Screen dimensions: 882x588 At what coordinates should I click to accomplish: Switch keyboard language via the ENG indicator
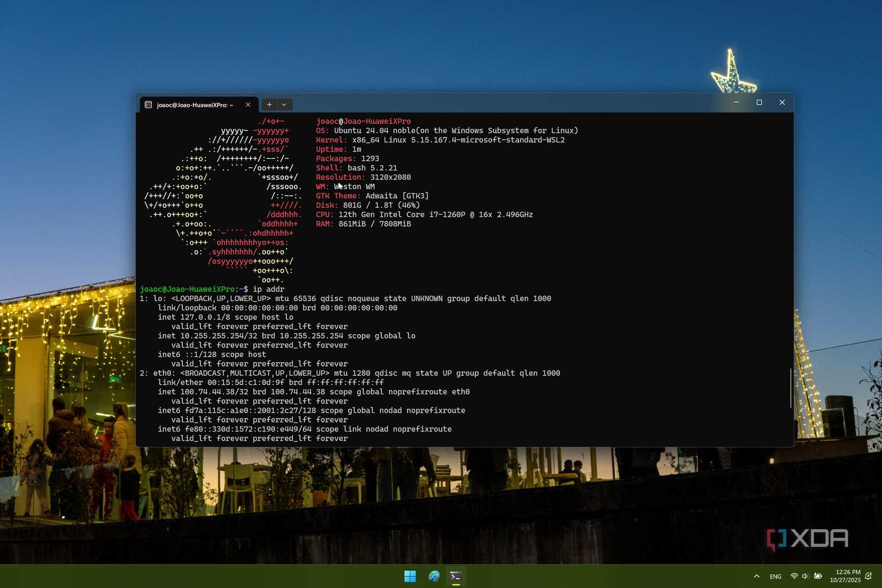click(x=775, y=576)
